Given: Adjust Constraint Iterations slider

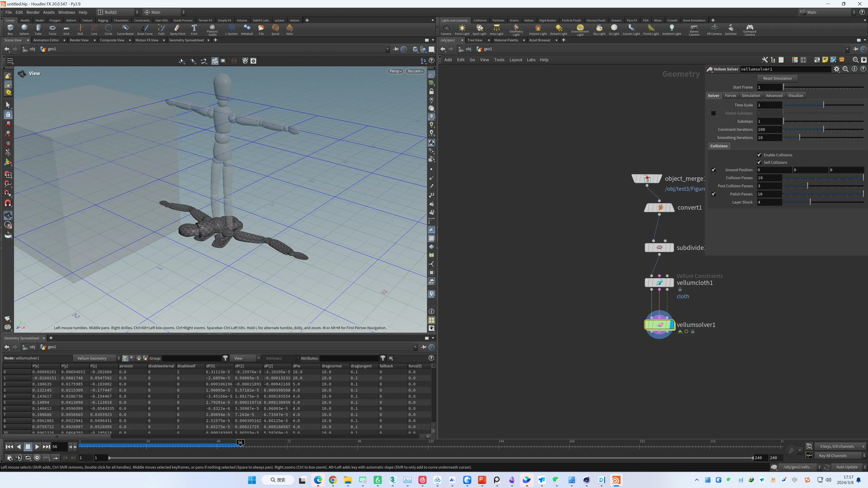Looking at the screenshot, I should 823,129.
